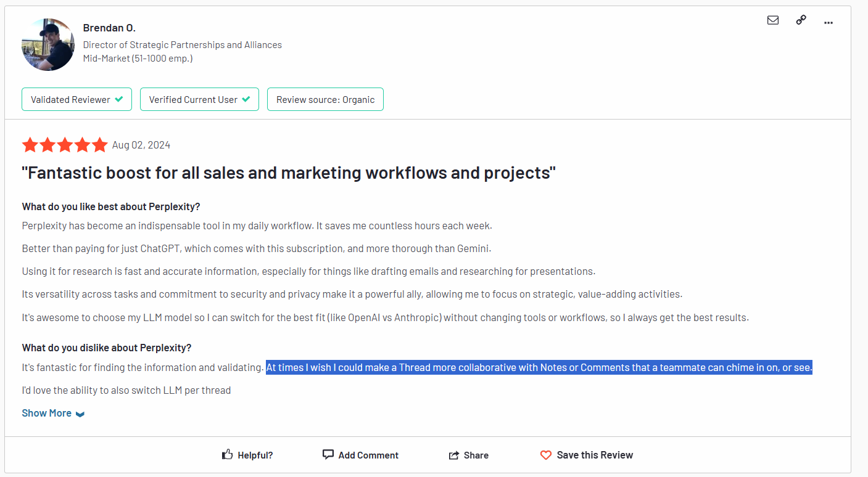Click the heart save icon
This screenshot has width=868, height=477.
coord(545,455)
